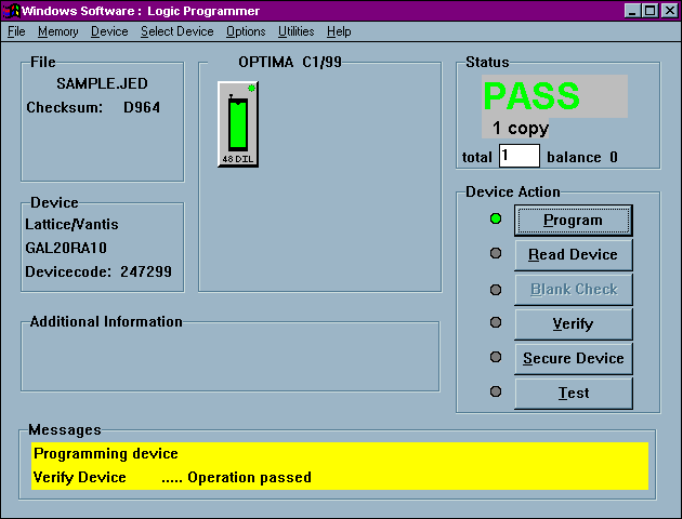Click the indicator light beside Secure Device
682x519 pixels.
coord(495,358)
